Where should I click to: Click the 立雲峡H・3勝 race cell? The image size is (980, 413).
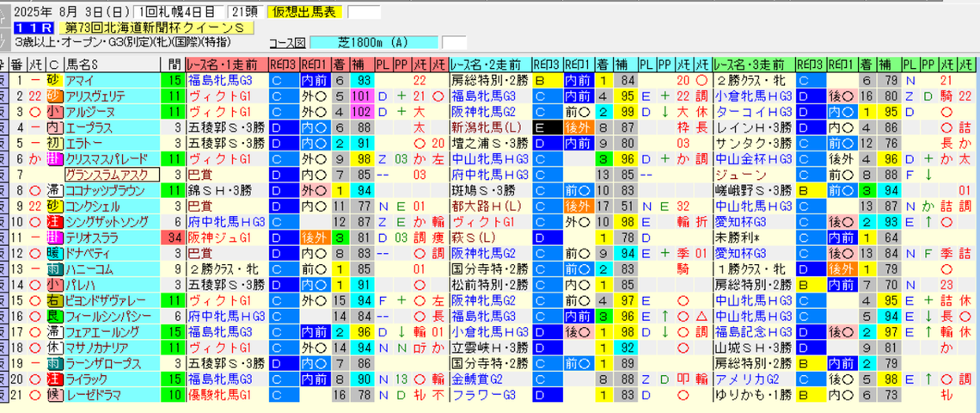tap(489, 348)
